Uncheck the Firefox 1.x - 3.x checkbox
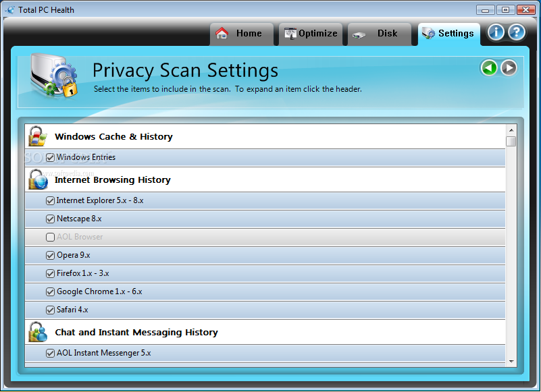This screenshot has height=392, width=541. coord(51,274)
